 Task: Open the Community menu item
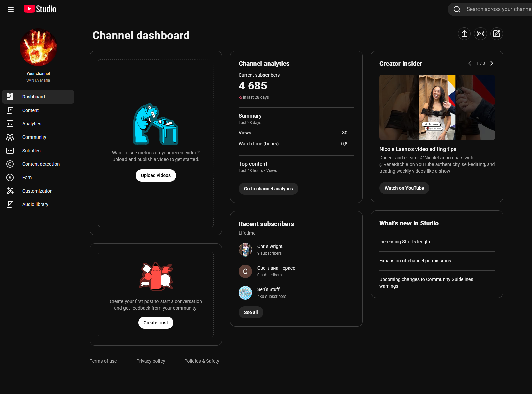pyautogui.click(x=38, y=137)
